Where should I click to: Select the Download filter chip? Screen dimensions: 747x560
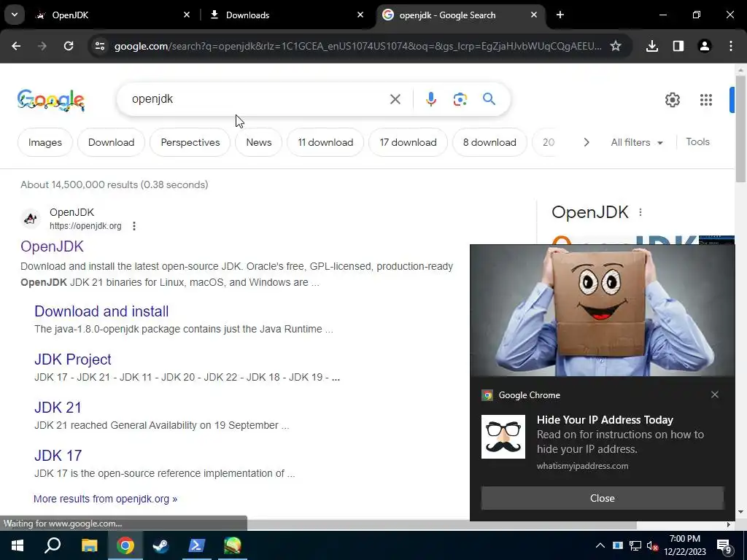[x=111, y=142]
